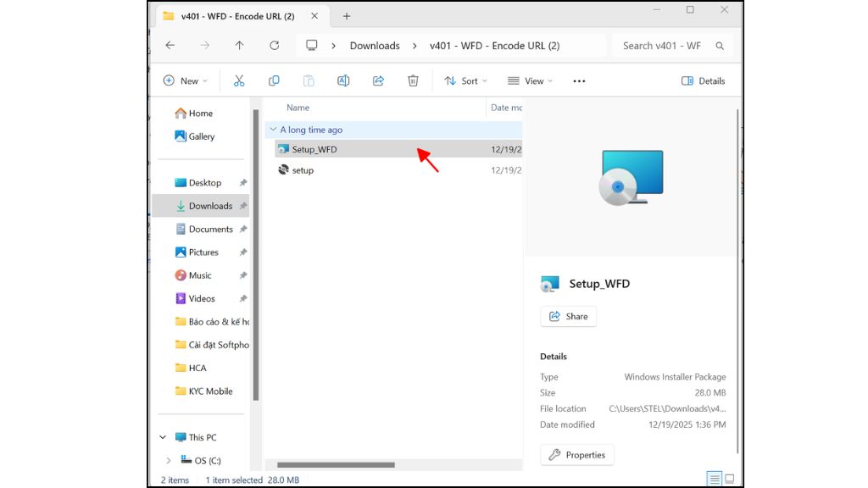Screen dimensions: 868x488
Task: Open the New dropdown menu
Action: (186, 80)
